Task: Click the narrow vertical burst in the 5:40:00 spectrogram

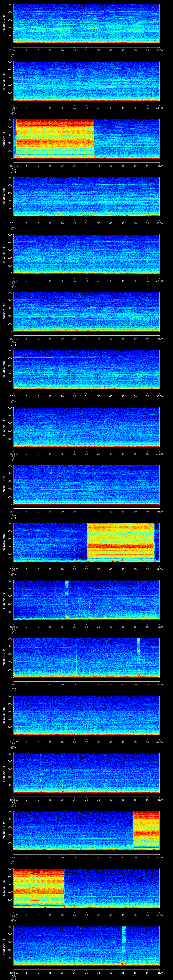Action: [138, 657]
